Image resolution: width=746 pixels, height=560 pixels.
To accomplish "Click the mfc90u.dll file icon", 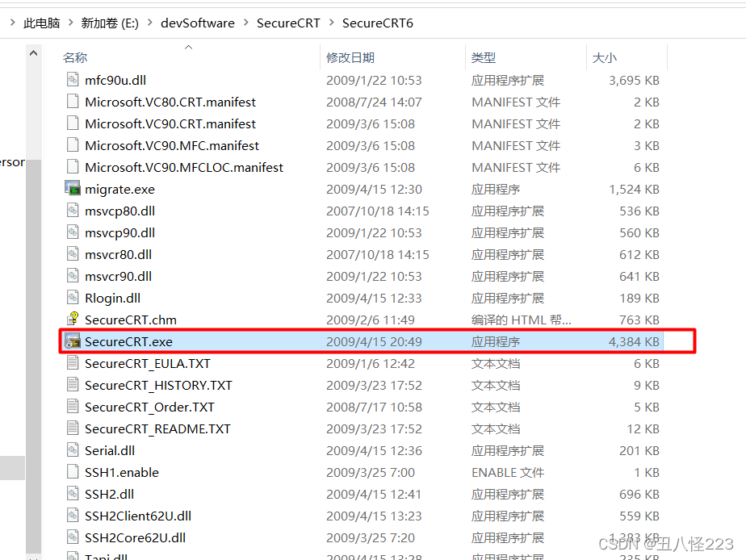I will point(73,79).
